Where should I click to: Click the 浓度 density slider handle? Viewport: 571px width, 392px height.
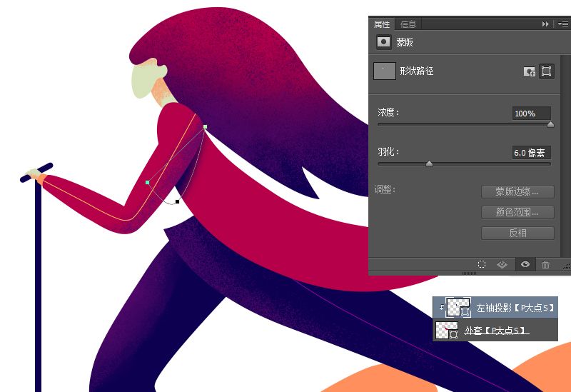click(x=550, y=124)
